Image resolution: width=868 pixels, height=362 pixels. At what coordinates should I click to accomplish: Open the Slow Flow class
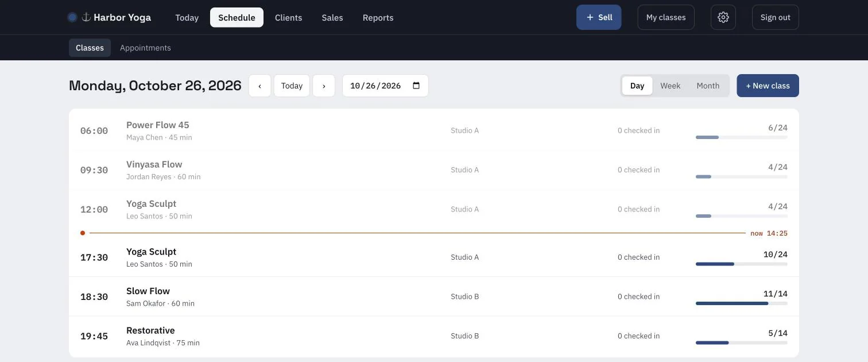pyautogui.click(x=434, y=296)
